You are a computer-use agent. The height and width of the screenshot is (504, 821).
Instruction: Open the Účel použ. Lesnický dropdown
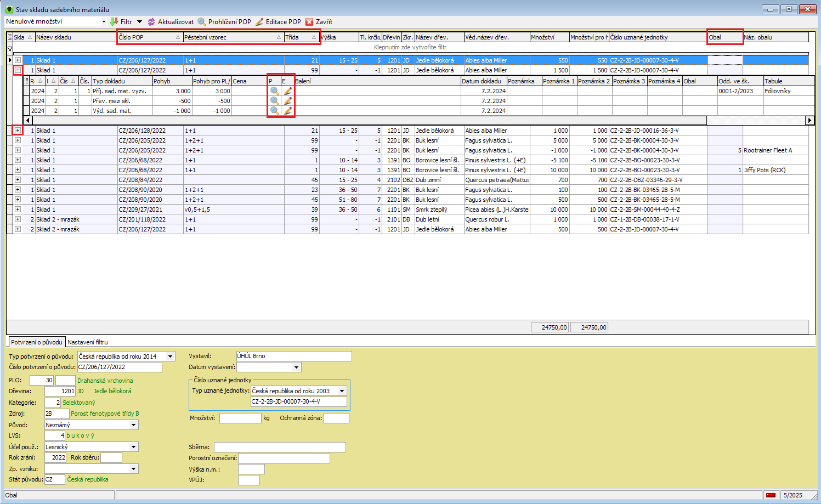(134, 447)
